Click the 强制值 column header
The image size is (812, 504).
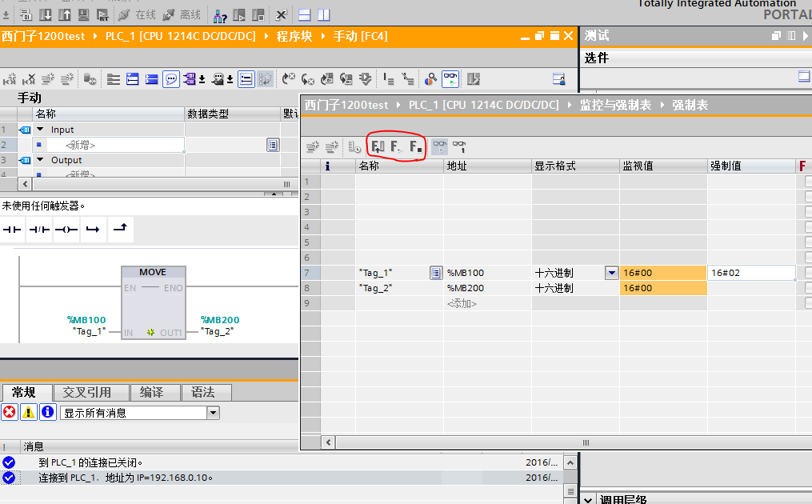pyautogui.click(x=751, y=166)
